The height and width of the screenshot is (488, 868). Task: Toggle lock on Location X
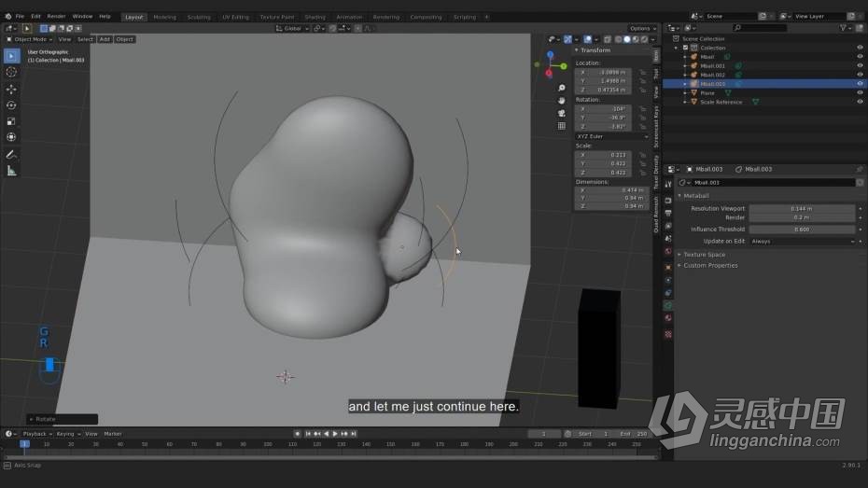pos(643,72)
